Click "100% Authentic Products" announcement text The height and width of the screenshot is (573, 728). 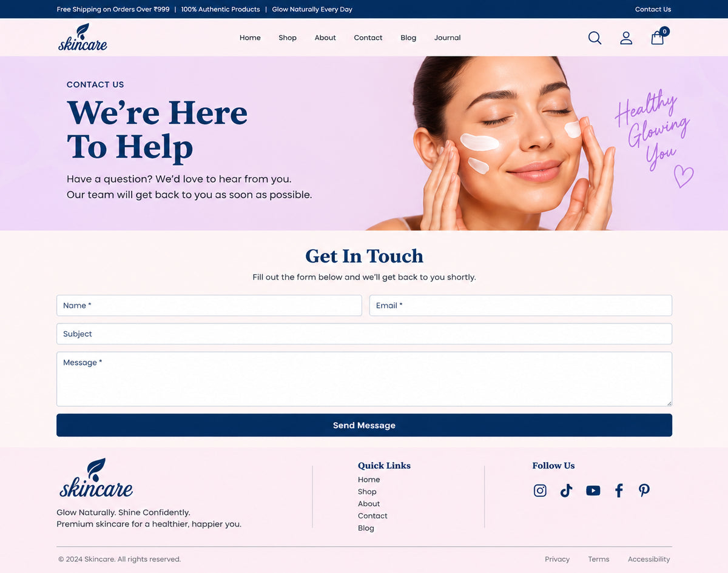pyautogui.click(x=220, y=9)
